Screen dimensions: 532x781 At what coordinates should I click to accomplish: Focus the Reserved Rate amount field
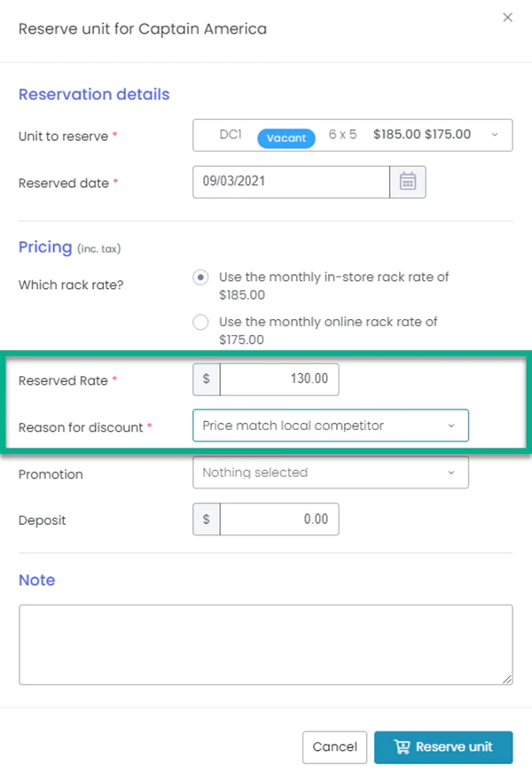[278, 379]
